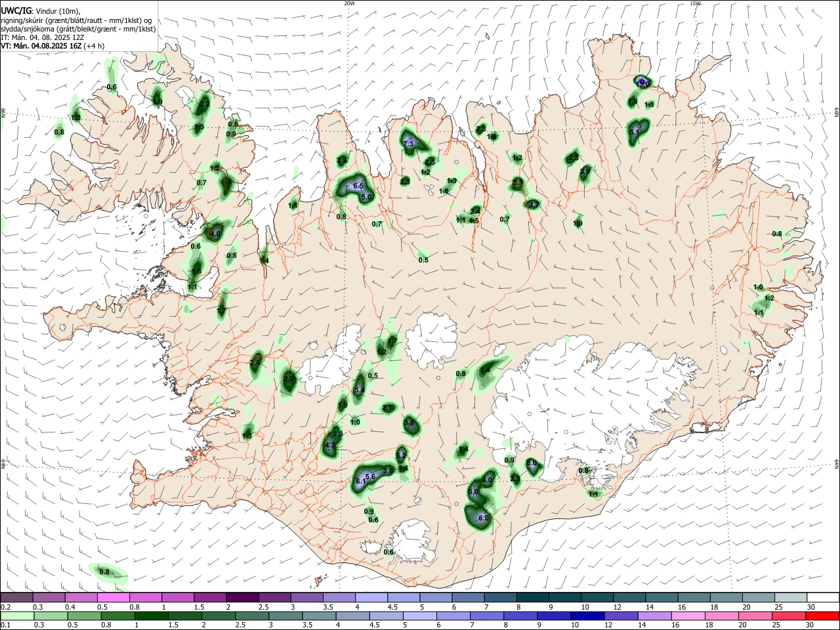Image resolution: width=840 pixels, height=630 pixels.
Task: Click the 0.1 label in the lower legend row
Action: pos(5,625)
